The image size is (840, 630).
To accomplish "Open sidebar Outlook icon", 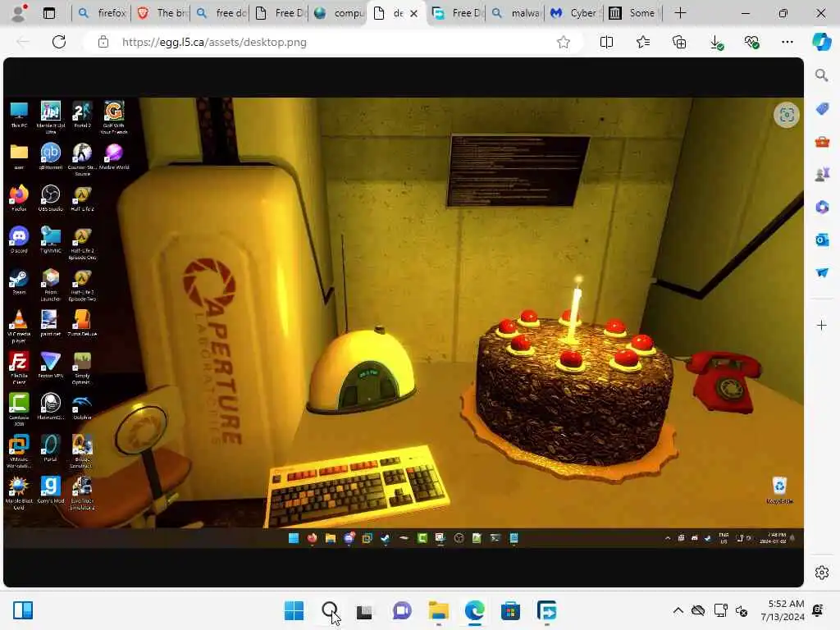I will (822, 240).
